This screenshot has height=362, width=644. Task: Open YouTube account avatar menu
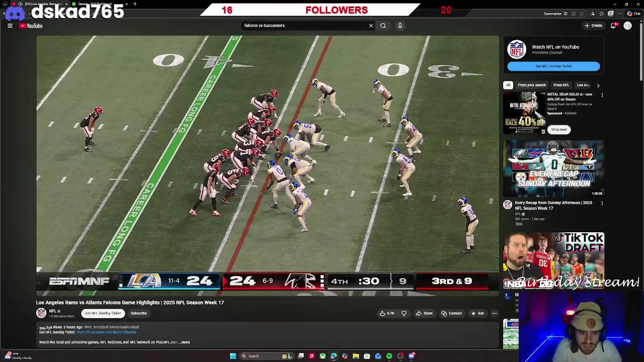627,26
